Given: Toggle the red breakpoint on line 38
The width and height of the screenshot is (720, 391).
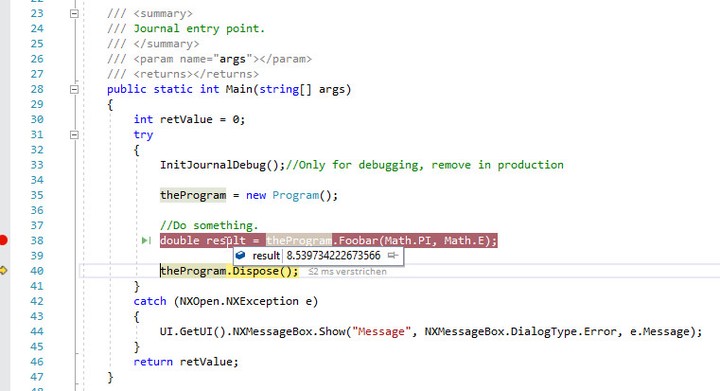Looking at the screenshot, I should pos(3,240).
